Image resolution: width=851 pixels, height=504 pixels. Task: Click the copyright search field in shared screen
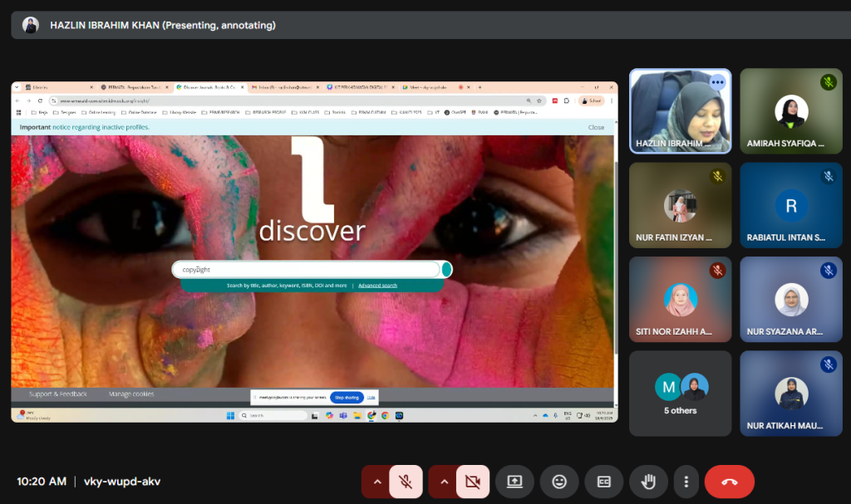point(306,270)
